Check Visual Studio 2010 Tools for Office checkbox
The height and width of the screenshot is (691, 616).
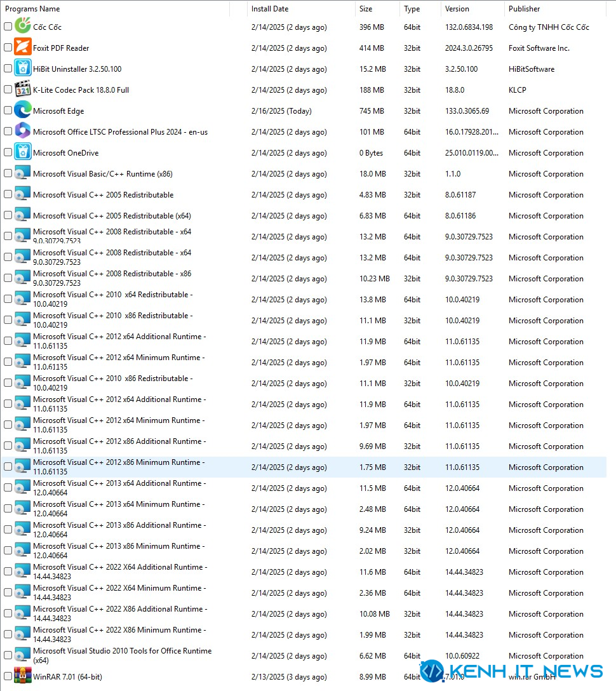(8, 655)
